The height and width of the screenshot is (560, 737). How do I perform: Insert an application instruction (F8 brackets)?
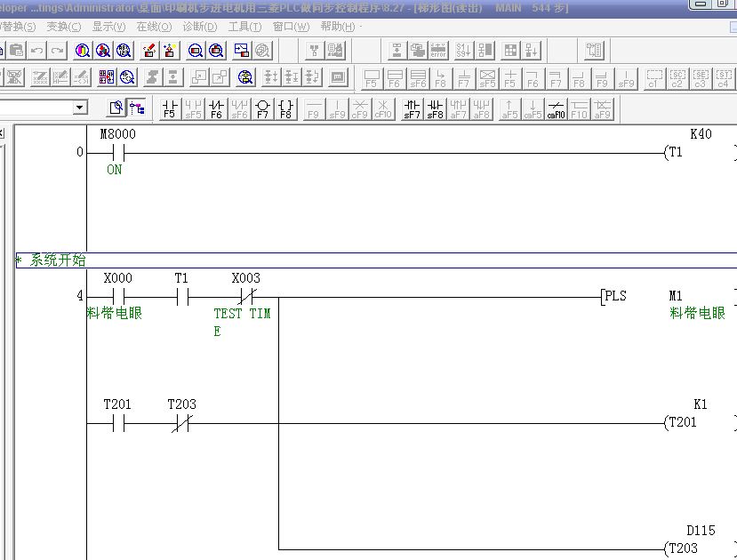[285, 108]
